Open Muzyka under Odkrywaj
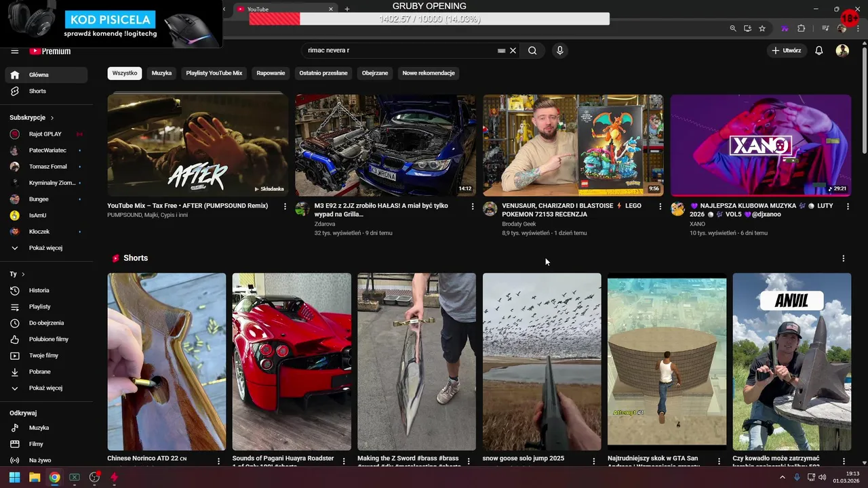Image resolution: width=868 pixels, height=488 pixels. 46,428
